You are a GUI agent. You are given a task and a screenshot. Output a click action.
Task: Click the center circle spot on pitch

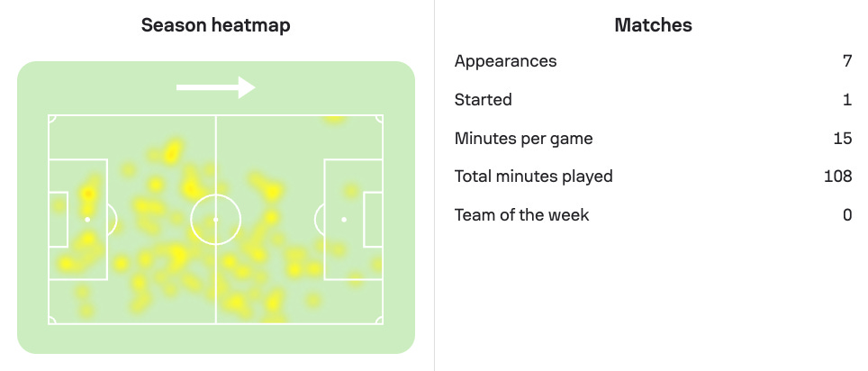point(216,220)
